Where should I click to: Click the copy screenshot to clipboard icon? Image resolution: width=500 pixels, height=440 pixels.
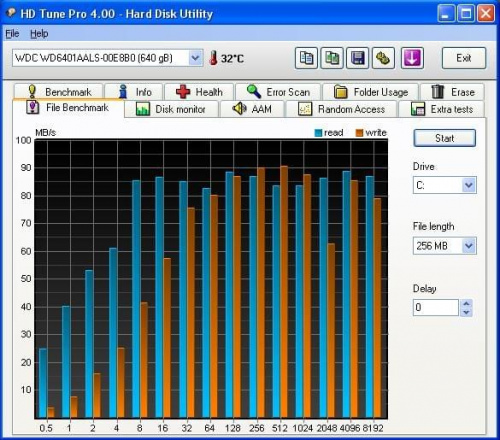pyautogui.click(x=332, y=58)
